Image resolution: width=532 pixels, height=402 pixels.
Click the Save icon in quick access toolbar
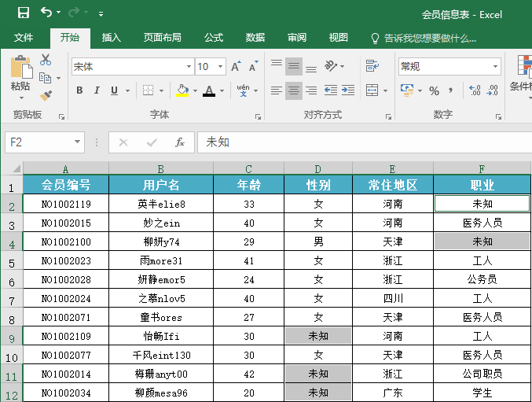pos(23,13)
